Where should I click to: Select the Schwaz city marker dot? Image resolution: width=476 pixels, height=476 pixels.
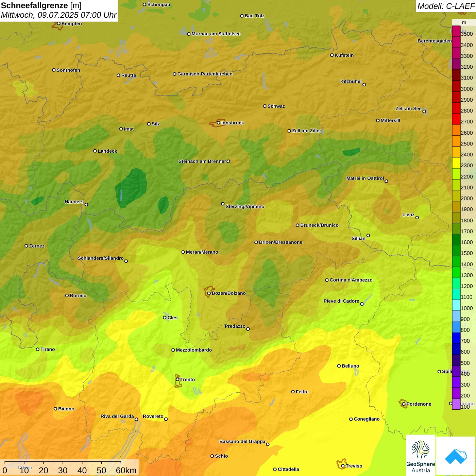tap(265, 106)
